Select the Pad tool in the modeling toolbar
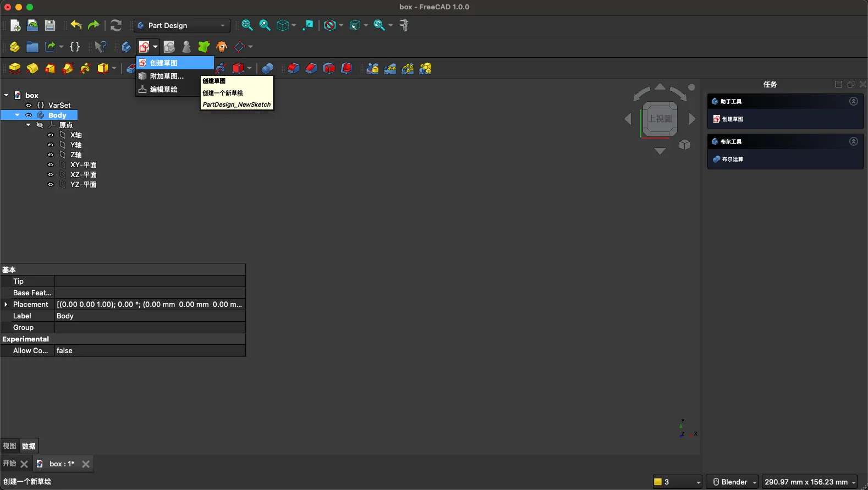 tap(15, 68)
